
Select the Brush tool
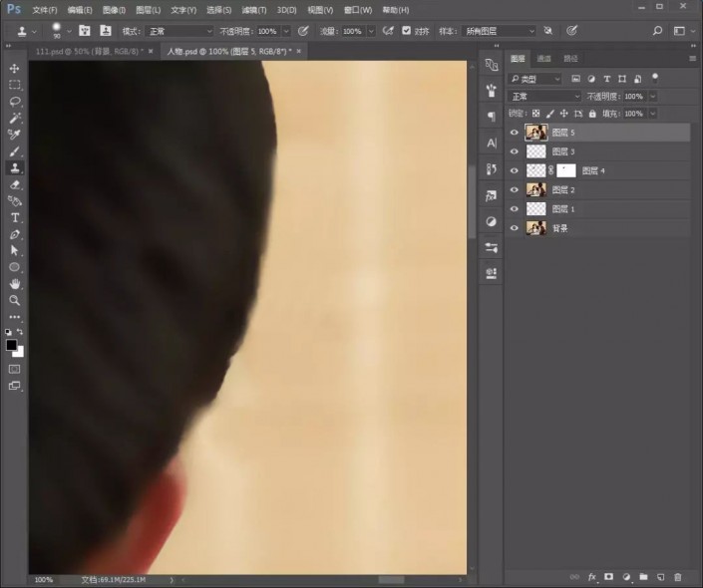[x=14, y=151]
